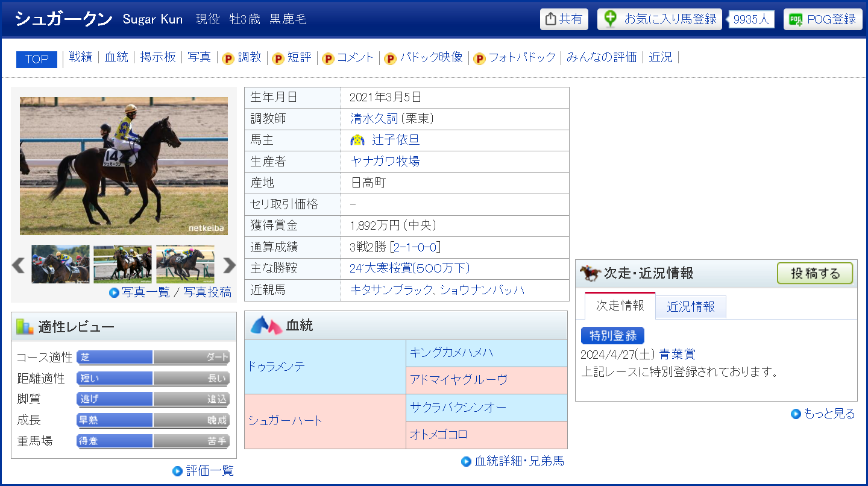Click the POG登録 icon button
The height and width of the screenshot is (486, 868).
point(796,19)
